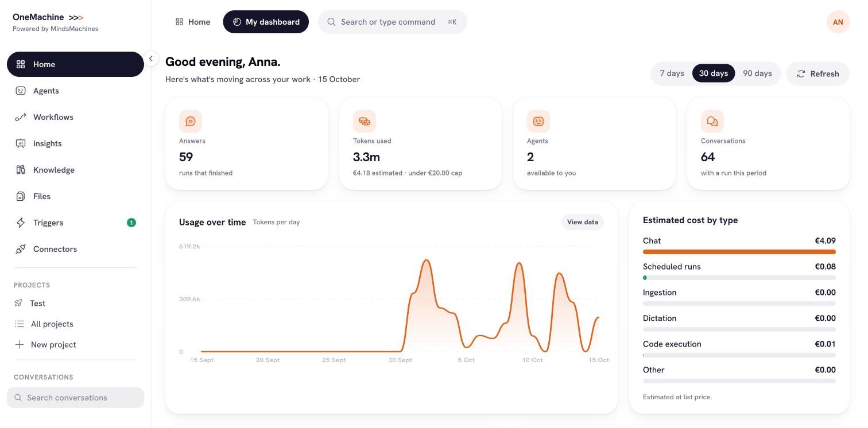Screen dimensions: 868x428
Task: Click the Knowledge books icon
Action: pyautogui.click(x=21, y=170)
